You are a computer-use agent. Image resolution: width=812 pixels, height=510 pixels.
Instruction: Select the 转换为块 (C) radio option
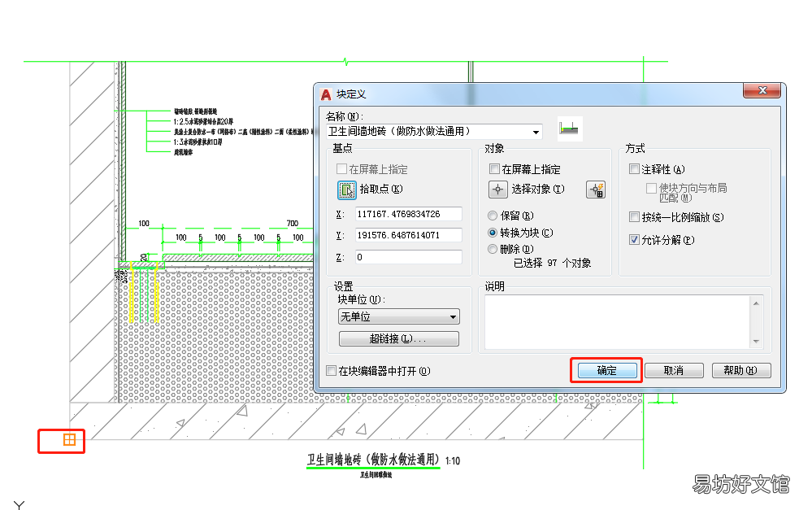(x=493, y=233)
